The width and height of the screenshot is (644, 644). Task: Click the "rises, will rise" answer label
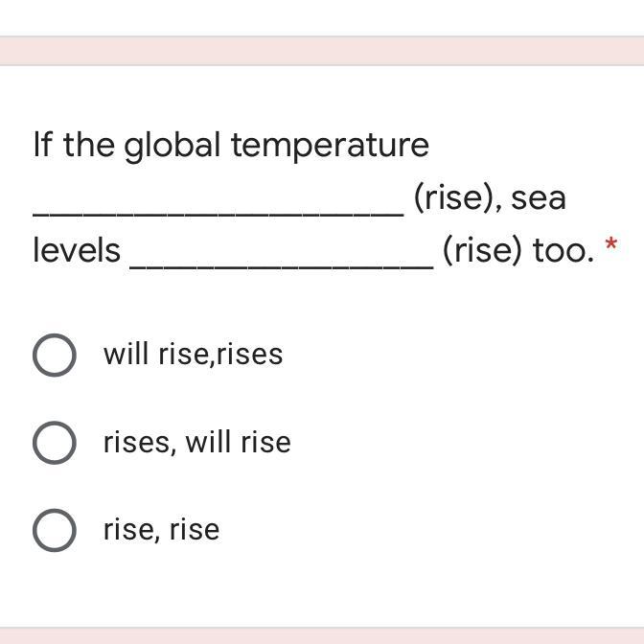(x=197, y=443)
